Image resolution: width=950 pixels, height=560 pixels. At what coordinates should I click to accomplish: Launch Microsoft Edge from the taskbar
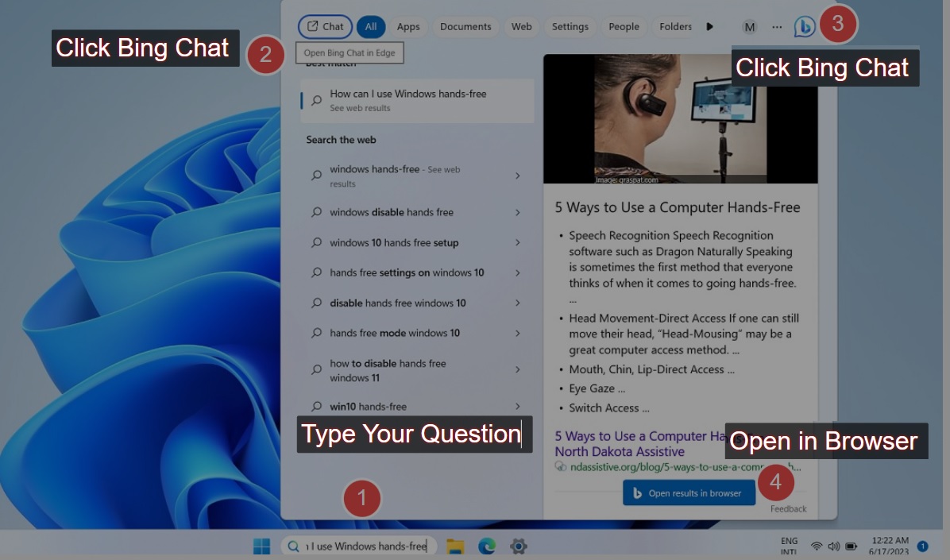tap(486, 546)
